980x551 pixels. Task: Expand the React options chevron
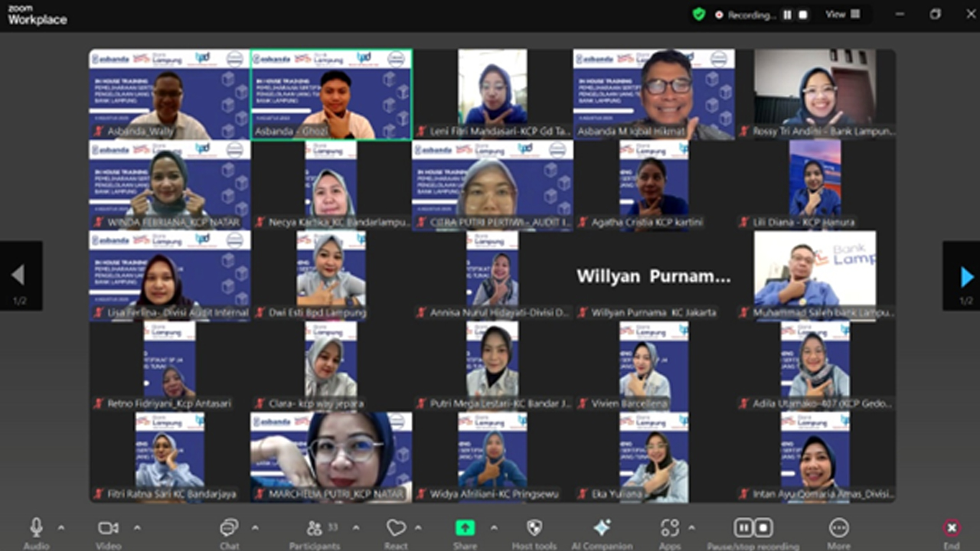tap(418, 528)
